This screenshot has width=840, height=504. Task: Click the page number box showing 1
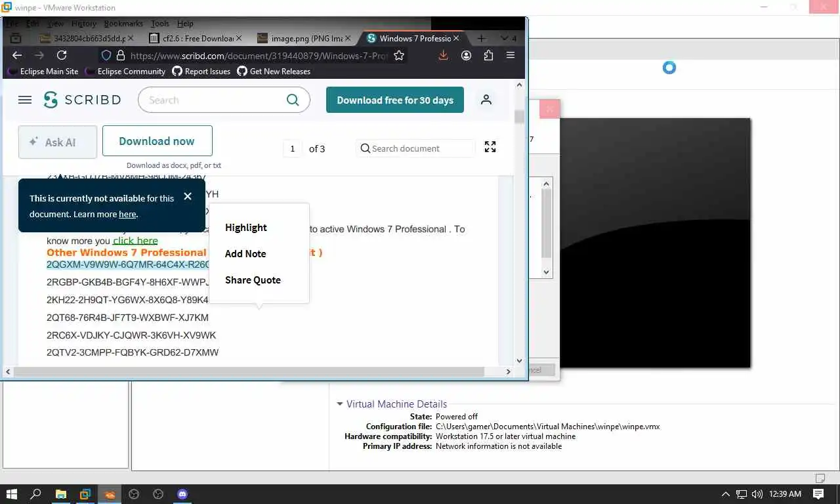coord(292,148)
